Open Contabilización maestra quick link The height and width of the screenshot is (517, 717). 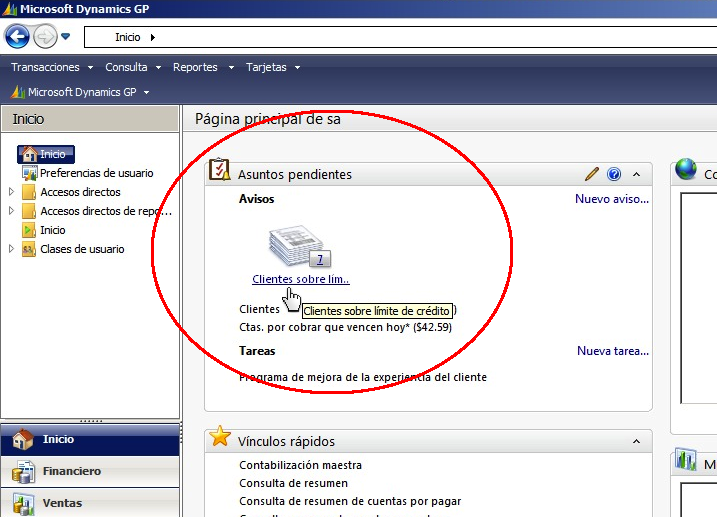pyautogui.click(x=300, y=465)
